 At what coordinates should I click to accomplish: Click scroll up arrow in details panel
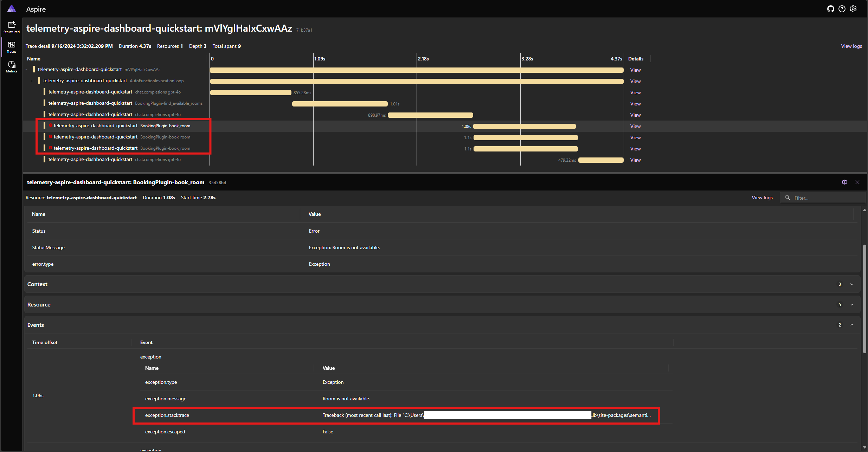864,210
